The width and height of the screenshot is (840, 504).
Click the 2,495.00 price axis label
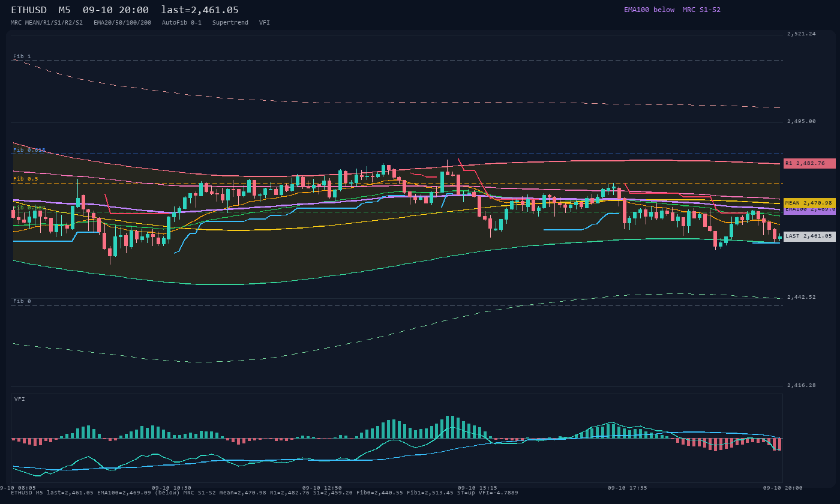tap(802, 121)
